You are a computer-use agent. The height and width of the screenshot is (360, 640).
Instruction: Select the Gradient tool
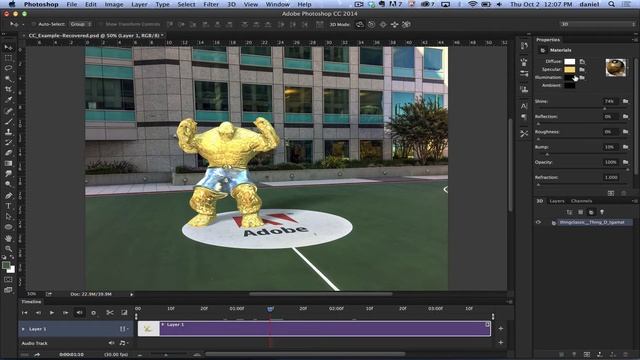pyautogui.click(x=8, y=163)
